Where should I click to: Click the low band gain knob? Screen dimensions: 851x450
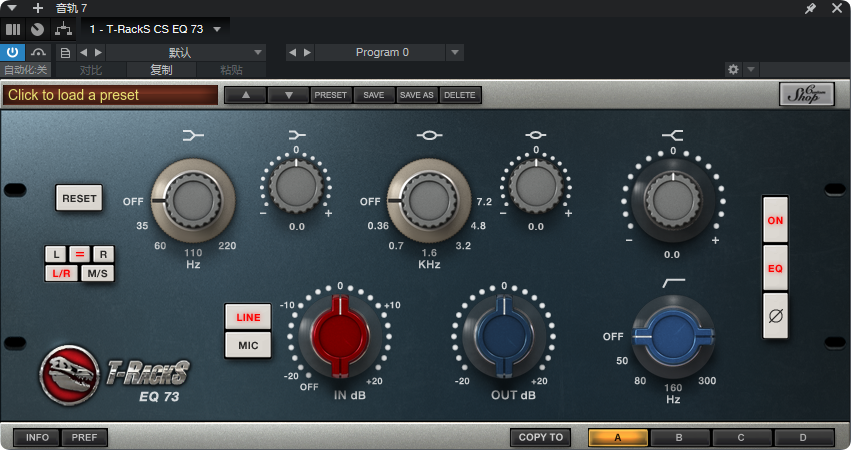296,186
